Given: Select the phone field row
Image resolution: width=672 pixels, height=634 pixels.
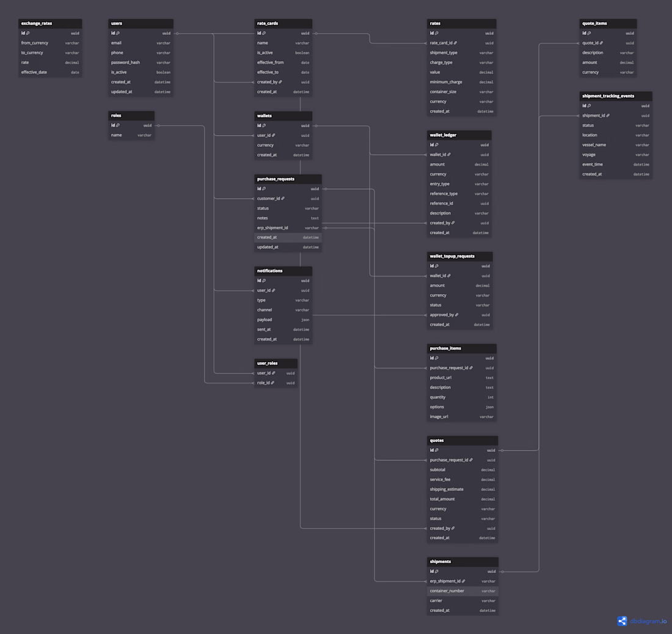Looking at the screenshot, I should tap(141, 53).
